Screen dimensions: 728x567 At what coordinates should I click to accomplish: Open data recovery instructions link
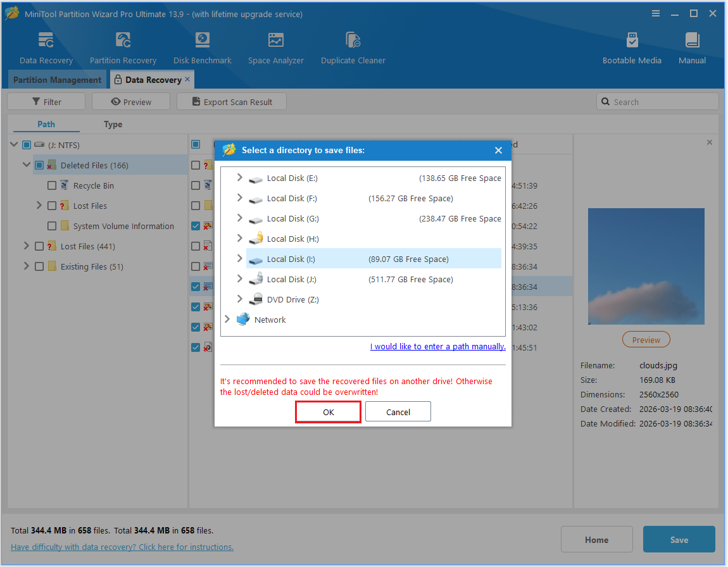click(x=122, y=547)
